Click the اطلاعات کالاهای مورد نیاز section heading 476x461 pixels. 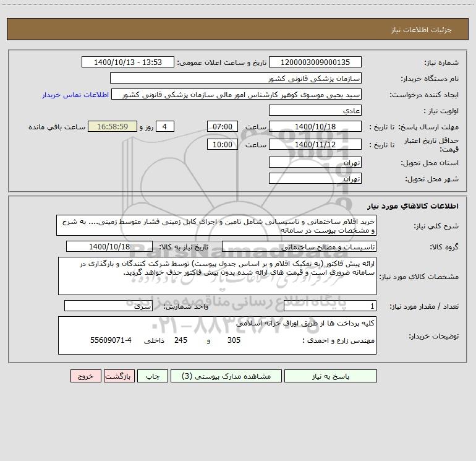point(413,206)
